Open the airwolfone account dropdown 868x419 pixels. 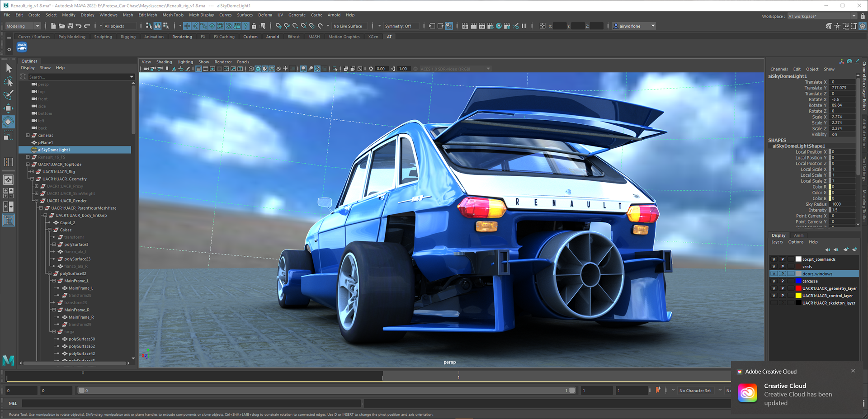(634, 26)
